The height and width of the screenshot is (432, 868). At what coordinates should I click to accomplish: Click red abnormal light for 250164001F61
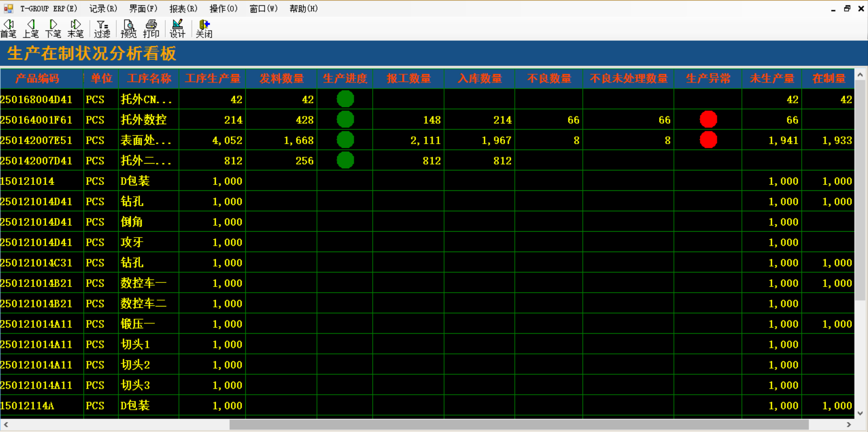(708, 119)
